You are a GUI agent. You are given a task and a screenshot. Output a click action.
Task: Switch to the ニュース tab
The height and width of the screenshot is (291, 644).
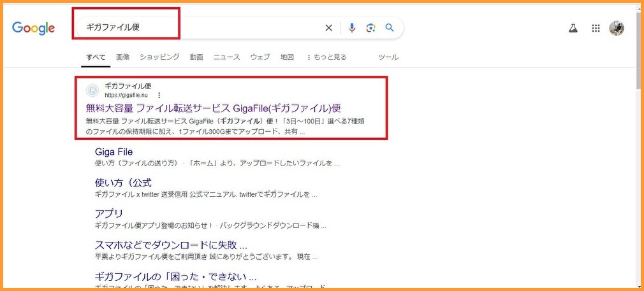227,57
